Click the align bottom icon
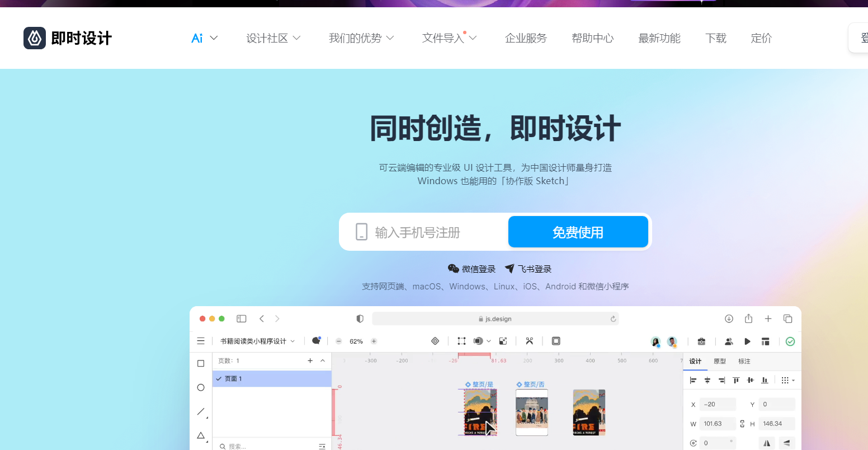The width and height of the screenshot is (868, 450). coord(765,380)
